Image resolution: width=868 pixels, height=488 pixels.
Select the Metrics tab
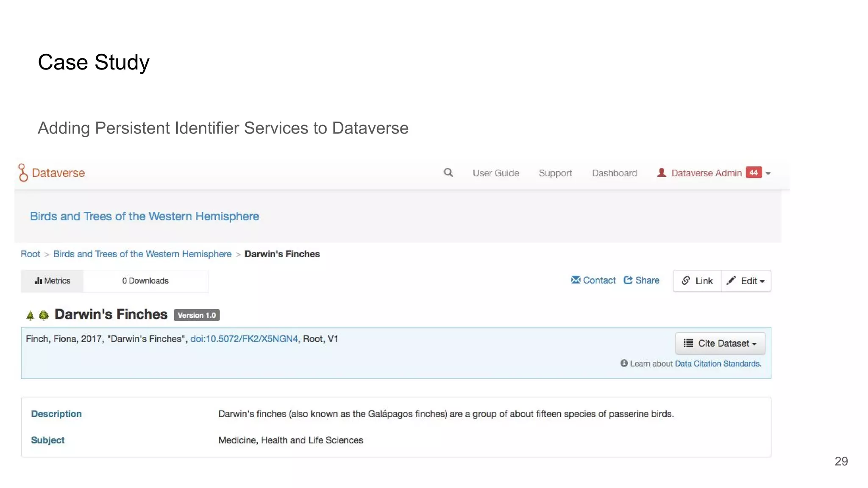52,281
